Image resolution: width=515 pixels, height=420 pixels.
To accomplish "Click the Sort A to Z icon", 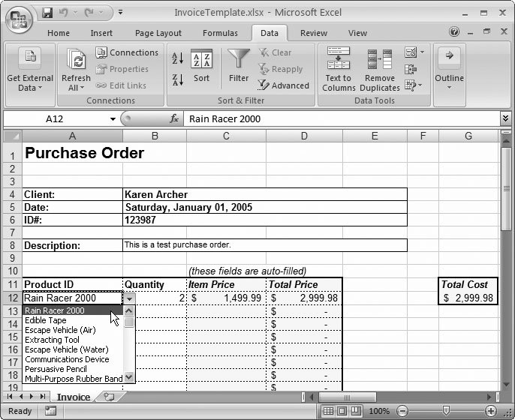I will point(177,58).
